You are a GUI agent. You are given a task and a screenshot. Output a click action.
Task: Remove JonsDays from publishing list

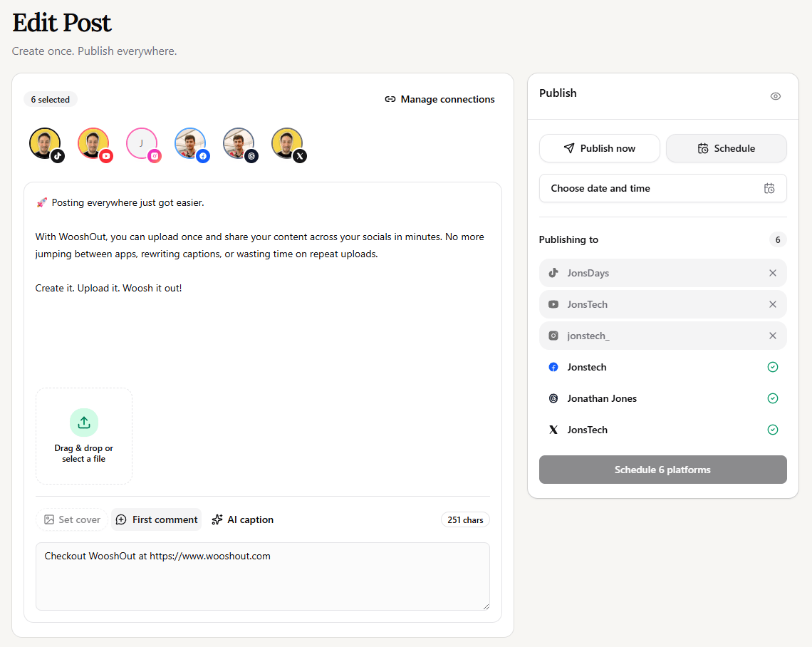tap(773, 273)
